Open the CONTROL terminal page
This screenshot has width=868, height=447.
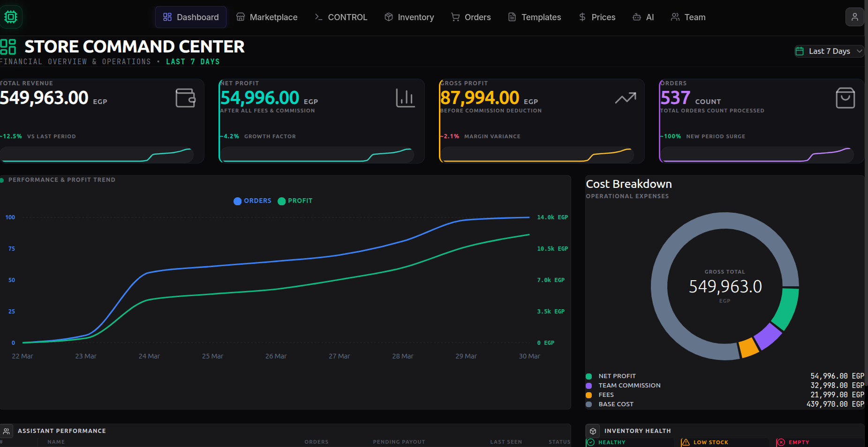[341, 17]
